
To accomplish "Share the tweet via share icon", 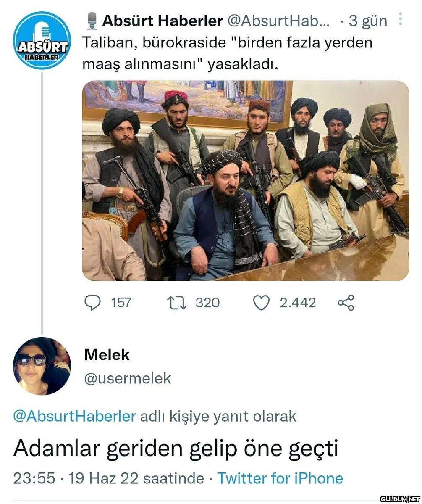I will pyautogui.click(x=346, y=303).
